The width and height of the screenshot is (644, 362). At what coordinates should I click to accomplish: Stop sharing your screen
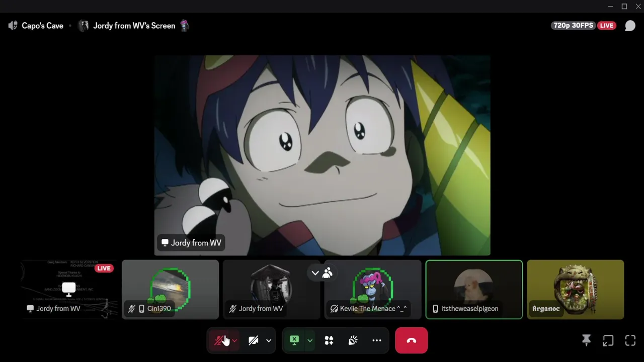point(294,340)
